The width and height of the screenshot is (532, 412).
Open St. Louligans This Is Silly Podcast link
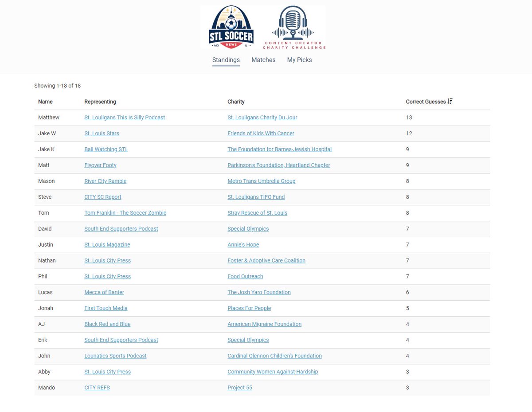point(125,118)
